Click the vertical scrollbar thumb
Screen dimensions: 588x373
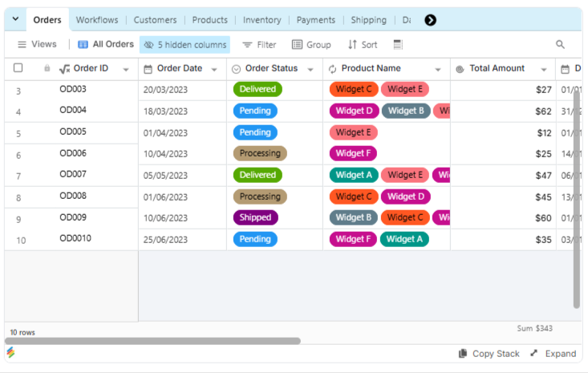[x=577, y=199]
